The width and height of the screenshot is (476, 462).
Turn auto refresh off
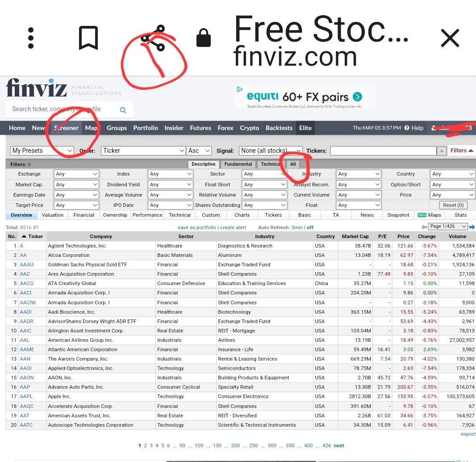(x=310, y=227)
